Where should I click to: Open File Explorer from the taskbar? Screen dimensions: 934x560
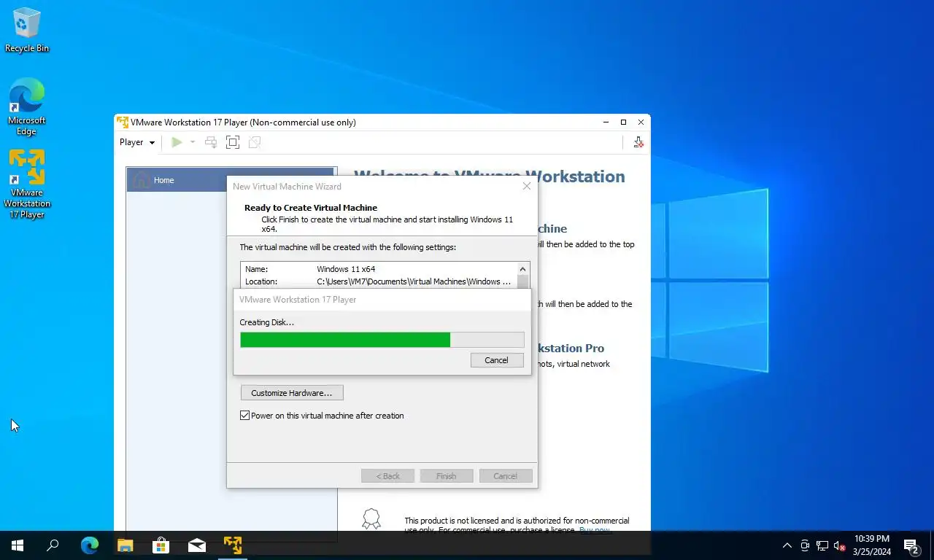125,545
